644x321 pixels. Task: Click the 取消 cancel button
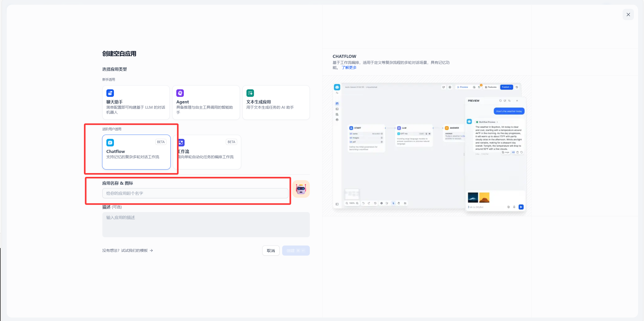pos(271,250)
